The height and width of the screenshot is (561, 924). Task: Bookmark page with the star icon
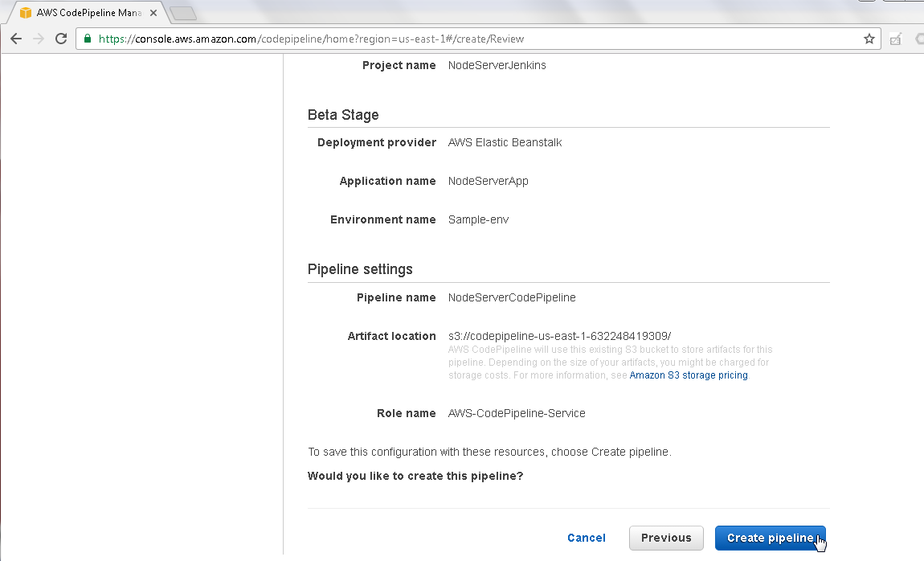[869, 39]
